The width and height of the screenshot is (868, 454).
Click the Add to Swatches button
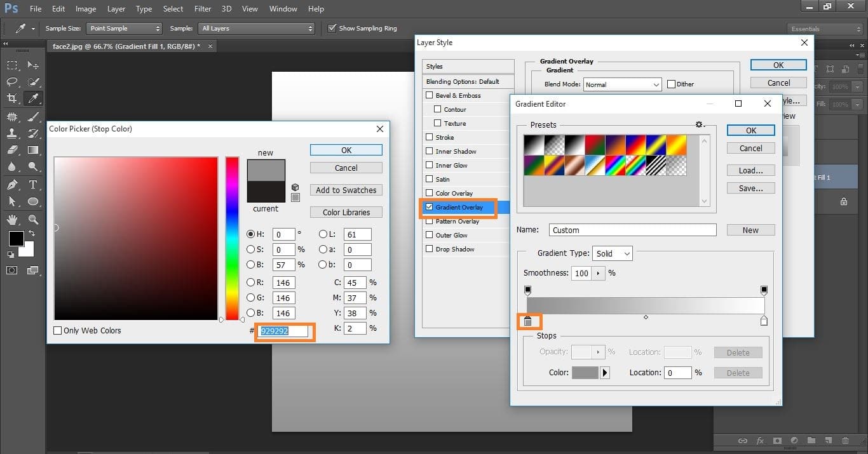pyautogui.click(x=346, y=190)
